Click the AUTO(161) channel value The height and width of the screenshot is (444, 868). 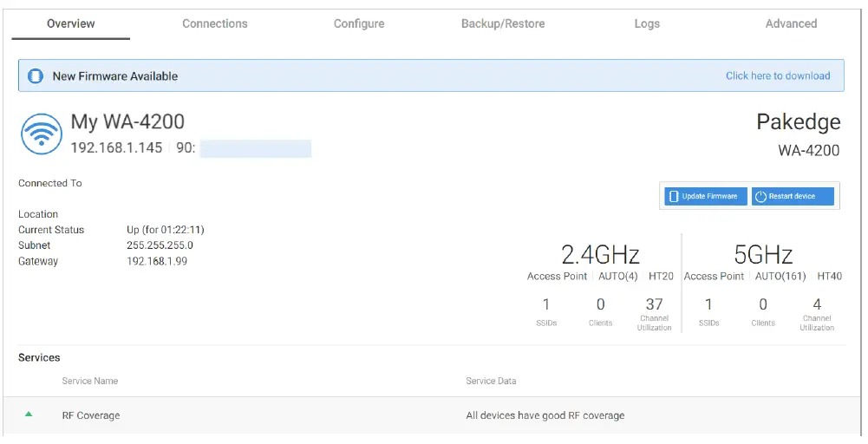coord(780,277)
